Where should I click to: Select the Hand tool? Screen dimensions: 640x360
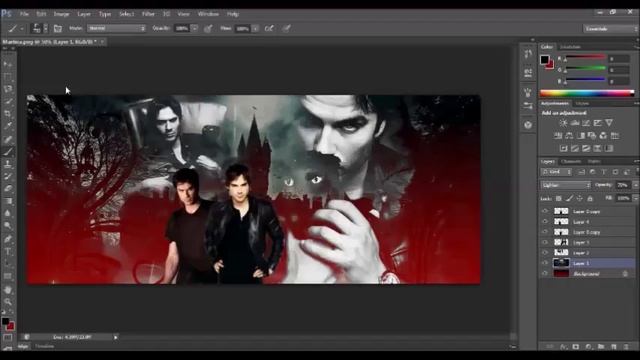coord(8,289)
